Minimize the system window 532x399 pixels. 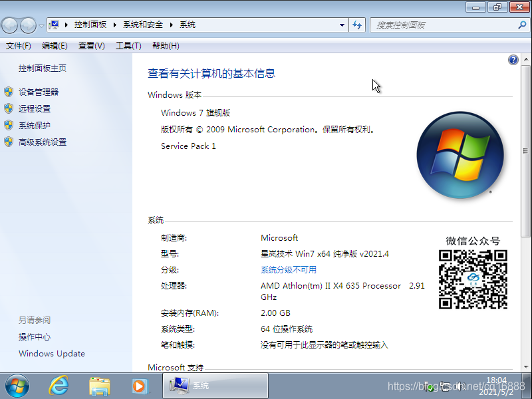[476, 7]
